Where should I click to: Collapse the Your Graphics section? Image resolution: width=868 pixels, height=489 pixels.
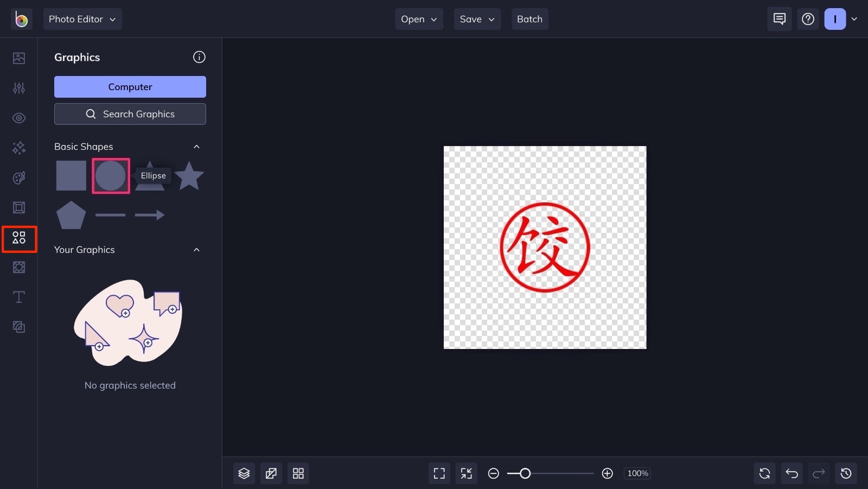coord(196,250)
